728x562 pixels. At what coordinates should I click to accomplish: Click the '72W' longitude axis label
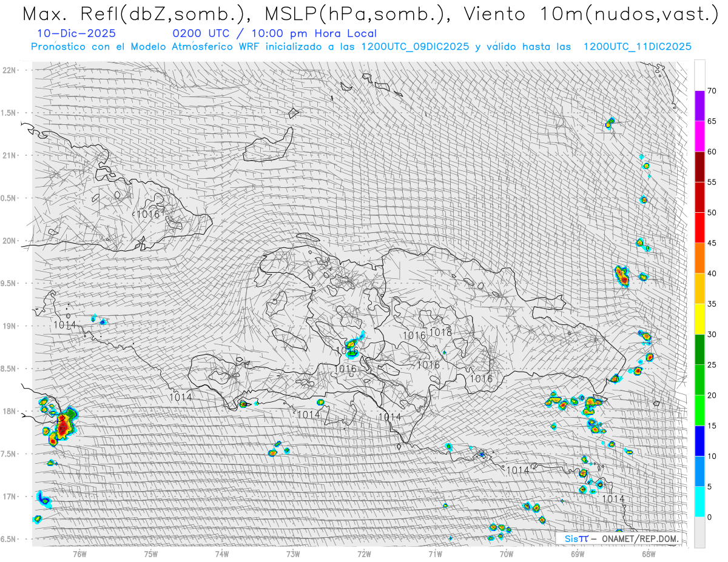(364, 554)
